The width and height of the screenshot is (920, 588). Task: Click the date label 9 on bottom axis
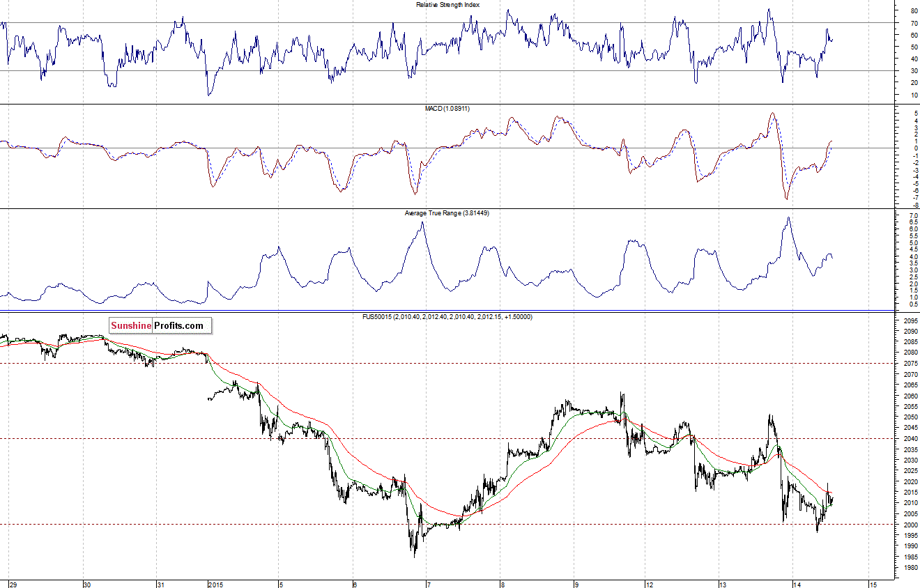coord(575,584)
